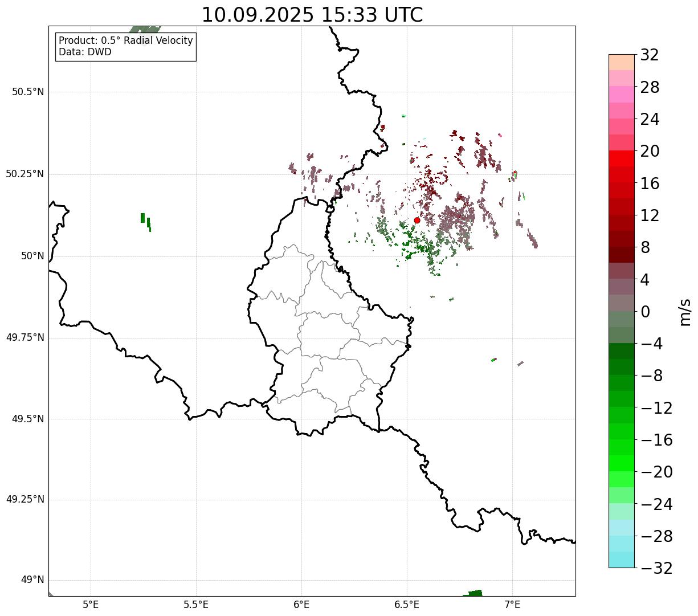Viewport: 698px width, 616px height.
Task: Click the colorbar tick label 16
Action: [650, 183]
